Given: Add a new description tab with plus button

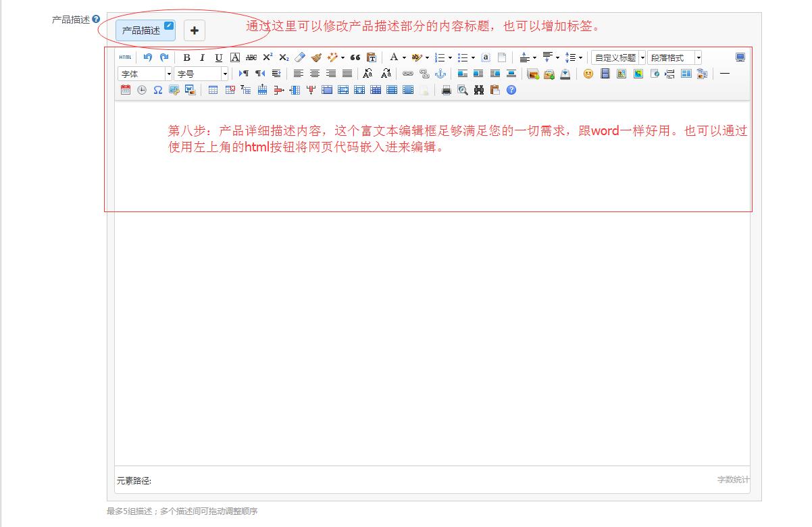Looking at the screenshot, I should pyautogui.click(x=195, y=30).
